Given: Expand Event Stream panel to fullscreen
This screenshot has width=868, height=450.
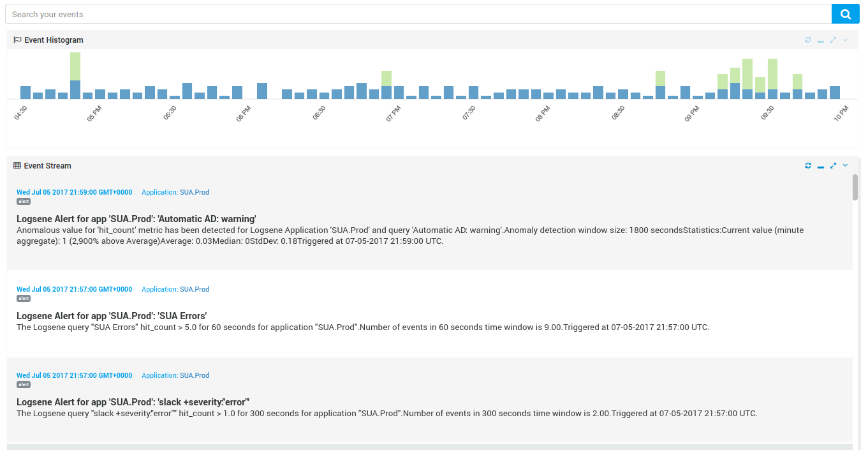Looking at the screenshot, I should (x=833, y=165).
